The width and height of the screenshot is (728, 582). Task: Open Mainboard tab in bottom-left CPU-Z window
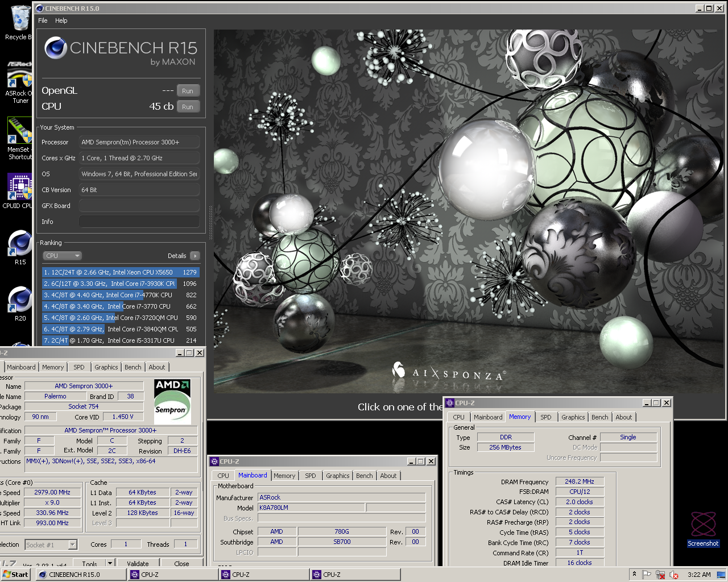pos(21,367)
